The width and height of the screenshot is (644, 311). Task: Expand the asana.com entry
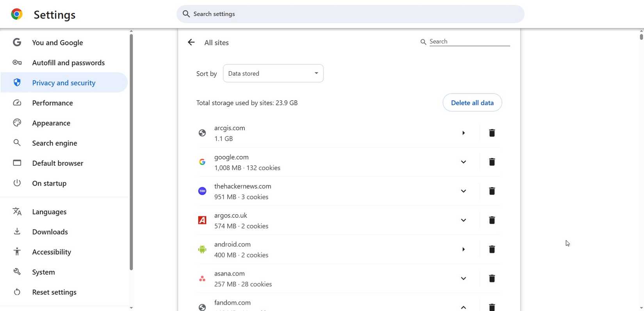(x=463, y=279)
